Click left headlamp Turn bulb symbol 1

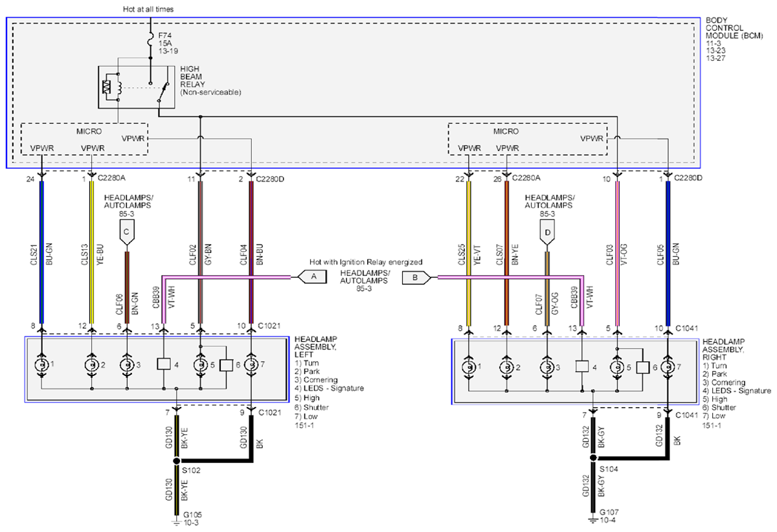(42, 364)
